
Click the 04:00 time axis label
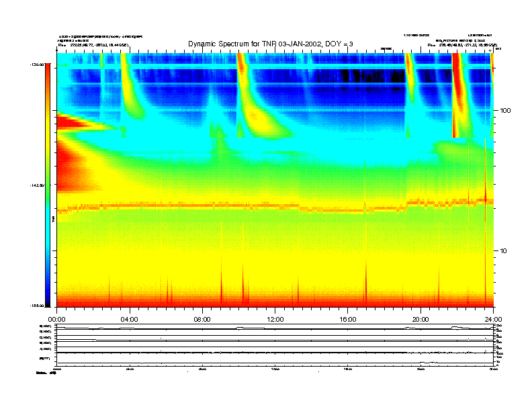(129, 320)
